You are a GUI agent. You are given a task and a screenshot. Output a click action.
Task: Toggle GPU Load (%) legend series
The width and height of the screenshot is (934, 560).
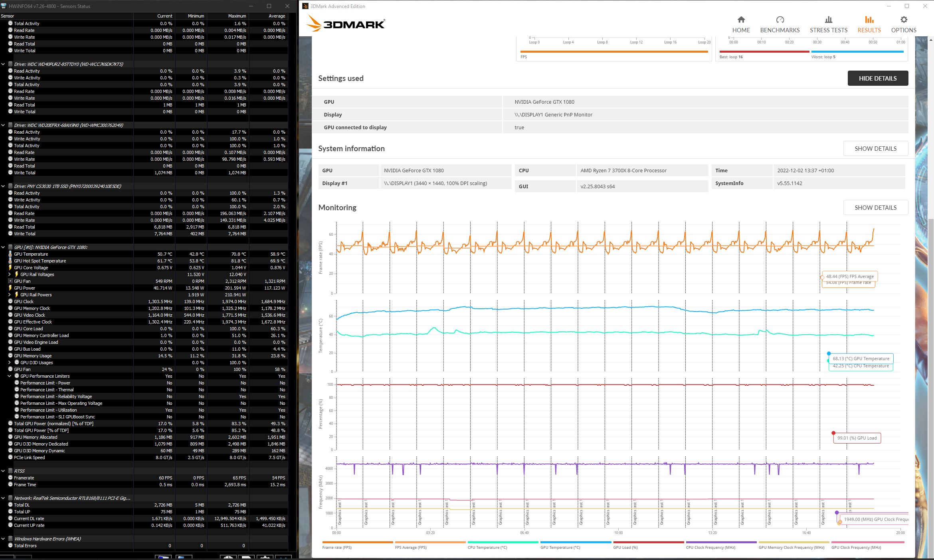pos(648,545)
